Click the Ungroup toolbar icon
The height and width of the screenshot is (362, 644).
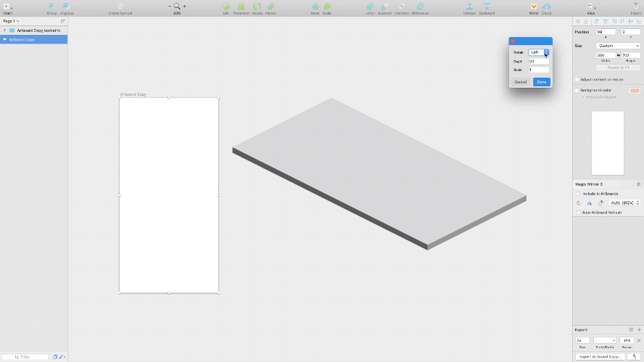tap(67, 7)
